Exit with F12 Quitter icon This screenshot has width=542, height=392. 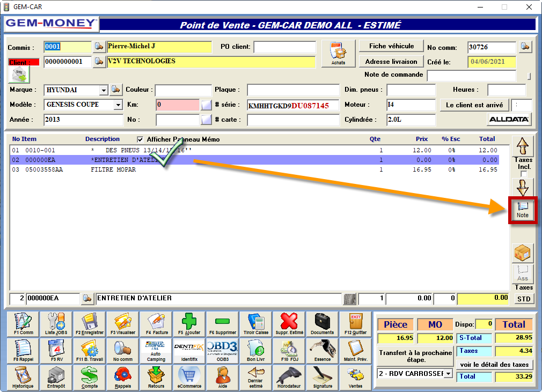click(355, 324)
